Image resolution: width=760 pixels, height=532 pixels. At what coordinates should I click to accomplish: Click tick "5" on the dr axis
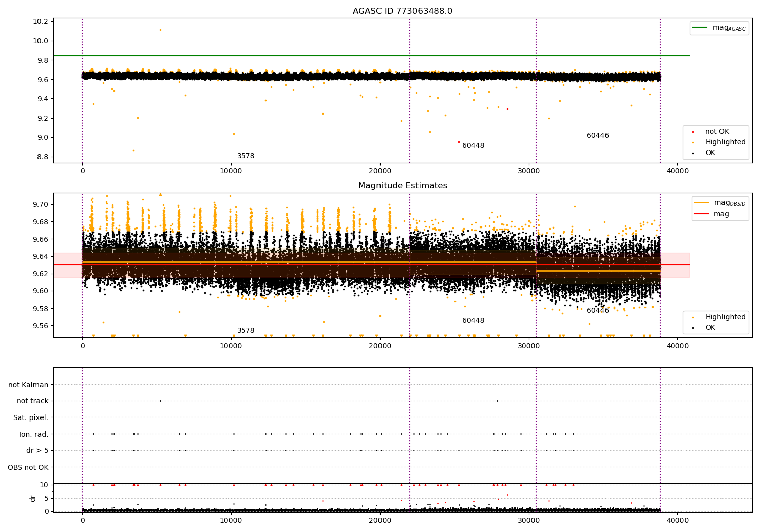pos(46,498)
